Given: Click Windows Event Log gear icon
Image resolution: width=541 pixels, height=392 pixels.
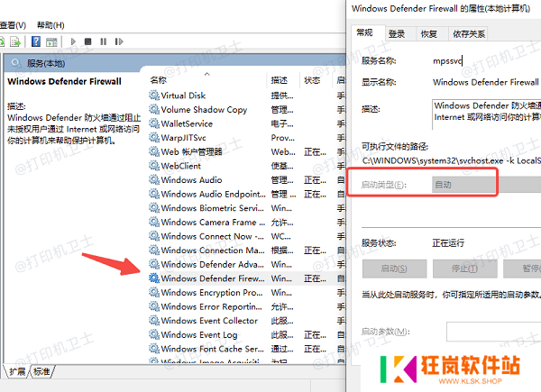Looking at the screenshot, I should point(154,334).
